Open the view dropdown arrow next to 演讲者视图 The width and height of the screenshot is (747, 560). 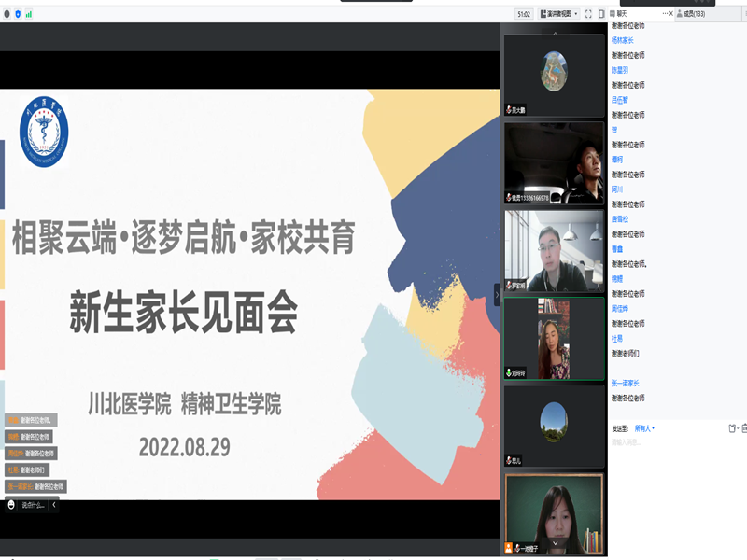point(576,13)
